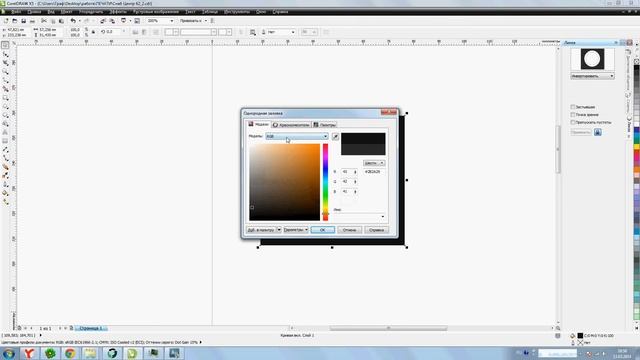Click the Paste icon on the toolbar
Image resolution: width=640 pixels, height=360 pixels.
(x=61, y=21)
